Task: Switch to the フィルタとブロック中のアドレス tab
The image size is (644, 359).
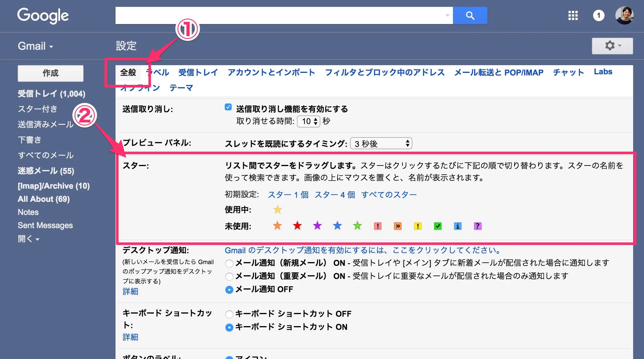Action: point(385,73)
